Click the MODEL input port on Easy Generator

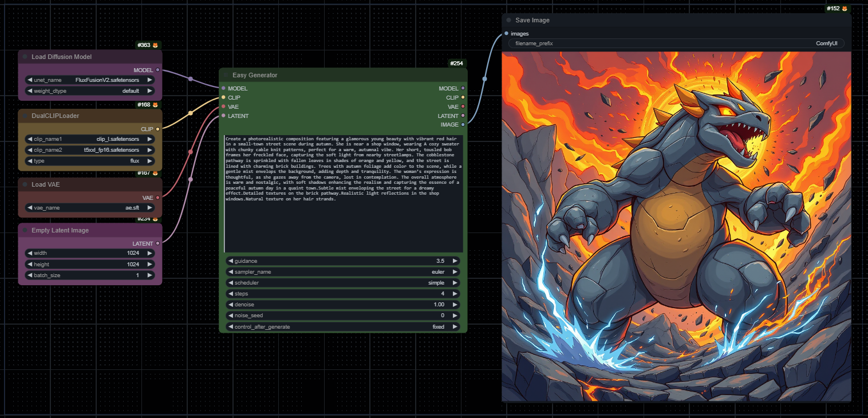coord(223,88)
